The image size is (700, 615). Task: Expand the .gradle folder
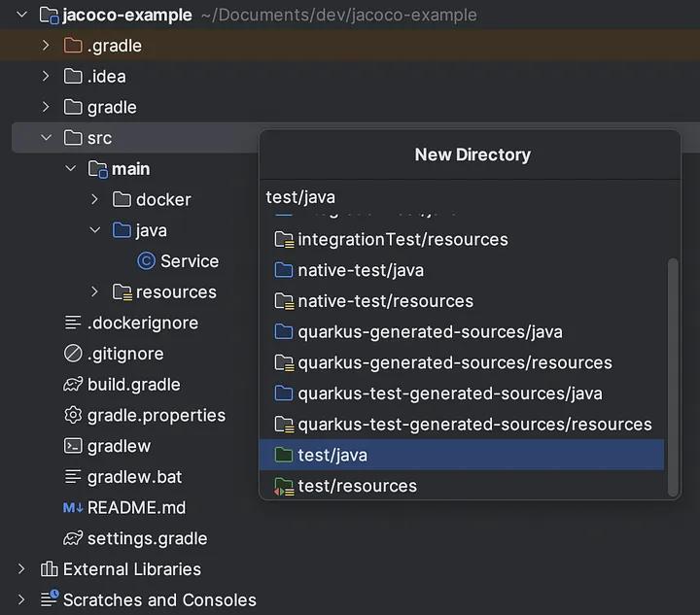click(x=46, y=46)
